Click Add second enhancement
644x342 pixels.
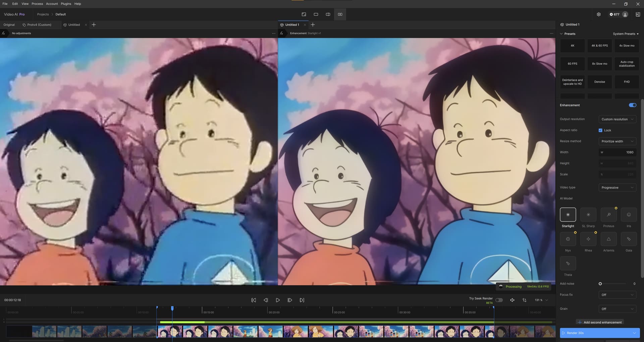pos(599,322)
